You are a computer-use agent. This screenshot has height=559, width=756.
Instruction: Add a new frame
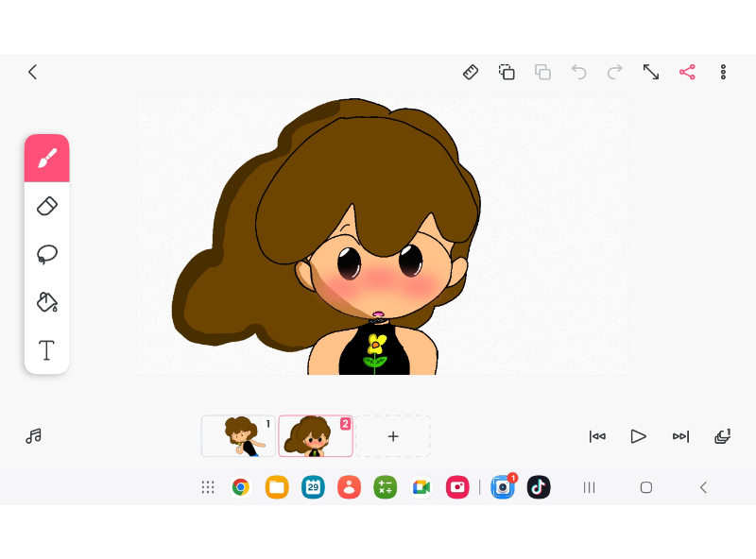coord(393,436)
